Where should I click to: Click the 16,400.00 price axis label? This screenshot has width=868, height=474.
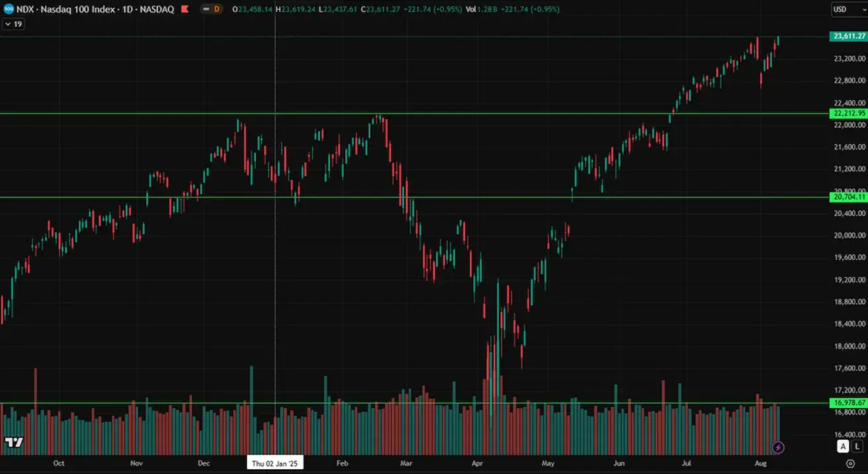(x=850, y=434)
